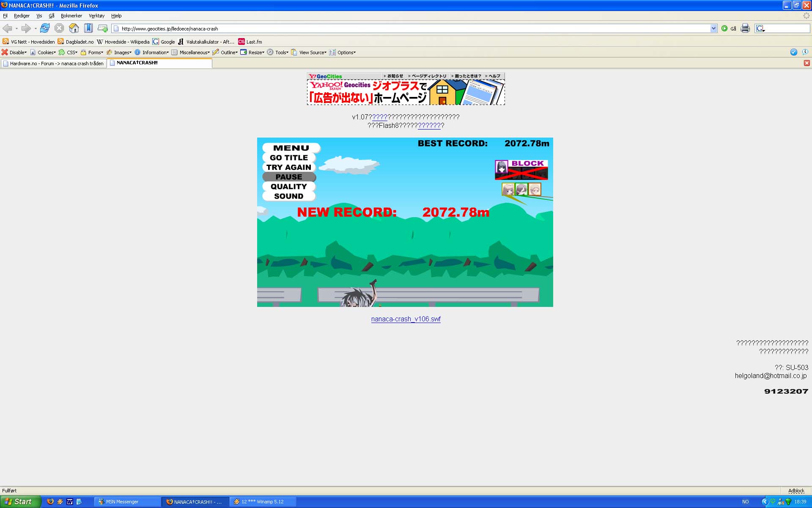This screenshot has height=508, width=812.
Task: Click the Yahoo Geocities banner ad
Action: coord(406,92)
